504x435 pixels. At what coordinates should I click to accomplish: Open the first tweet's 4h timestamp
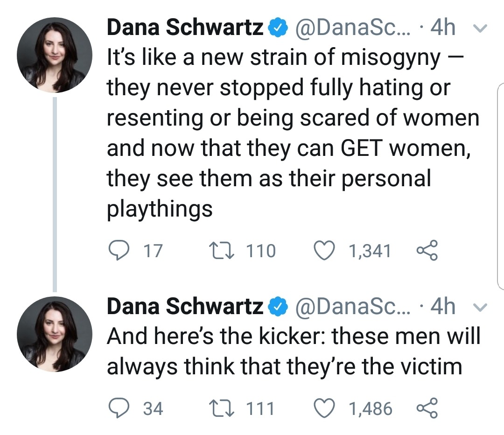443,28
